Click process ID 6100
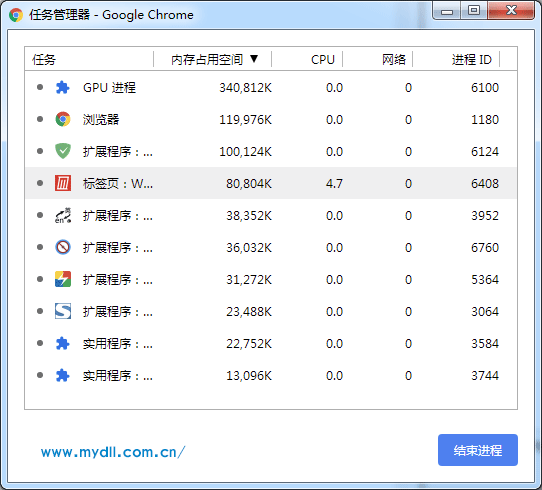 (485, 88)
